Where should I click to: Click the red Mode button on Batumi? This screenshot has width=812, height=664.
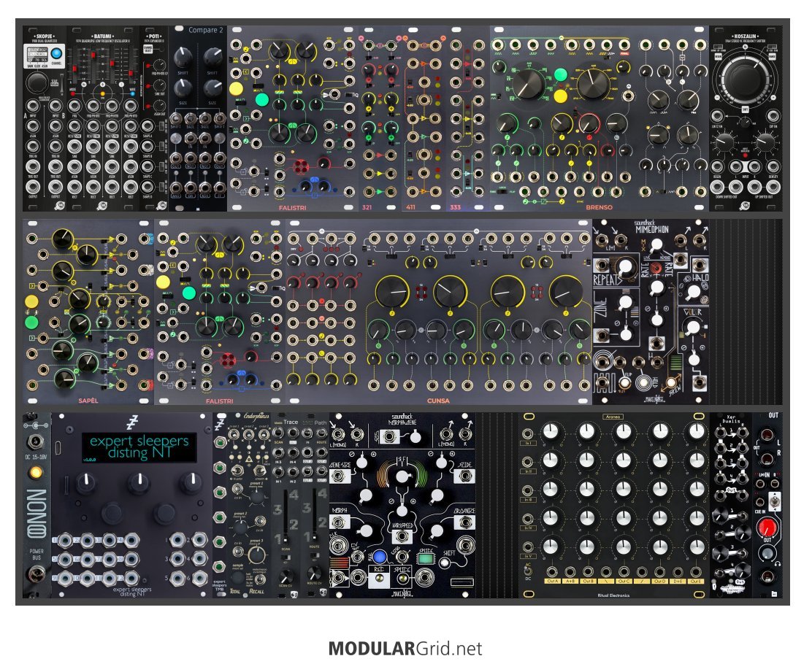(x=73, y=93)
